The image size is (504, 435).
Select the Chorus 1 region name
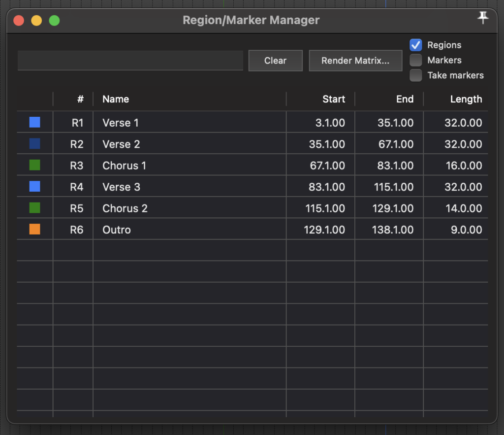click(125, 166)
